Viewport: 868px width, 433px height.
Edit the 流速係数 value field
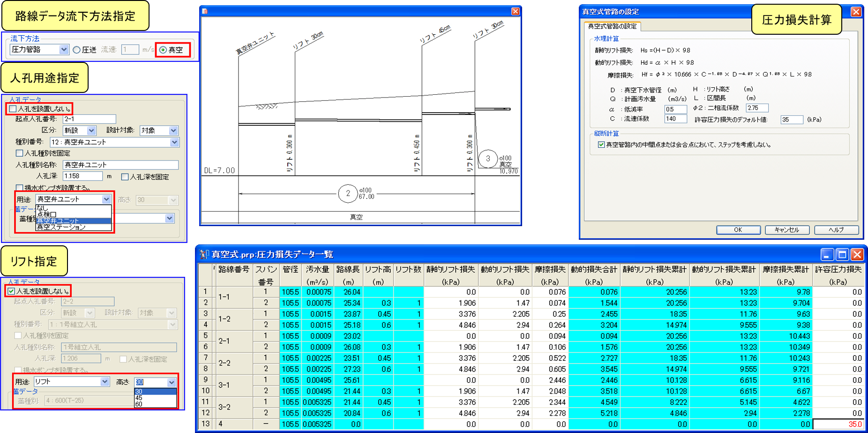tap(675, 119)
